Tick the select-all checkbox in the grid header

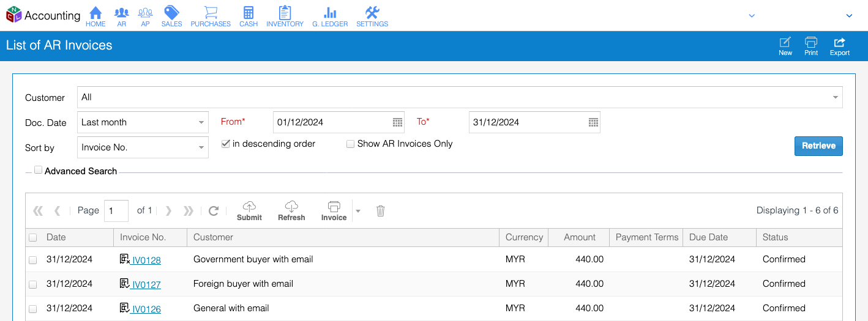[33, 238]
